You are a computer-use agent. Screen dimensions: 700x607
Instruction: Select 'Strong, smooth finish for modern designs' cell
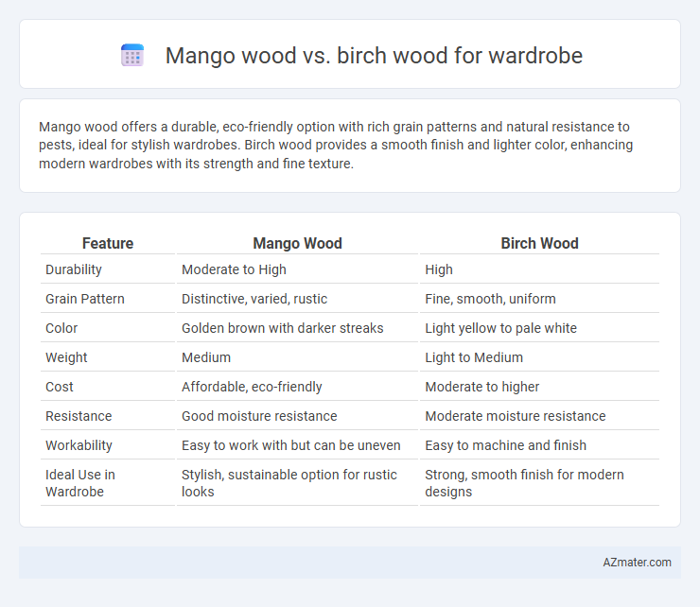pyautogui.click(x=525, y=483)
